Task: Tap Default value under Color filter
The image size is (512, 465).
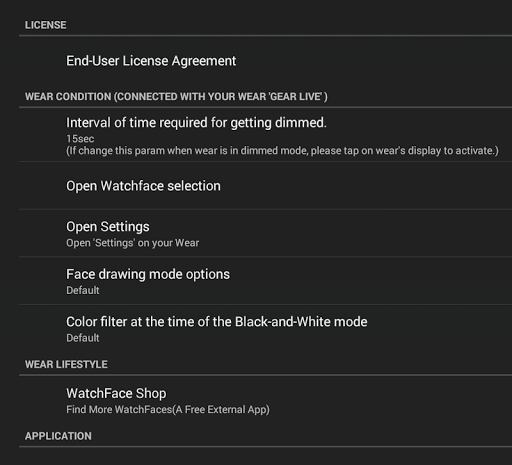Action: coord(83,338)
